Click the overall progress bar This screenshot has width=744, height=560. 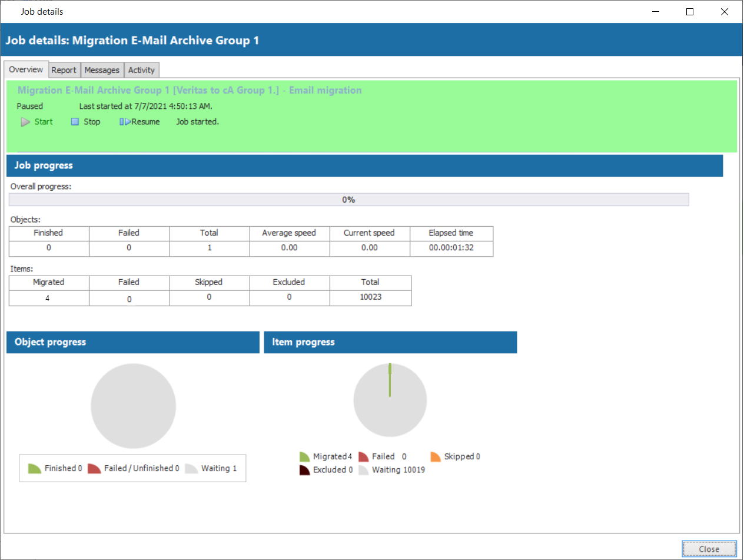348,200
